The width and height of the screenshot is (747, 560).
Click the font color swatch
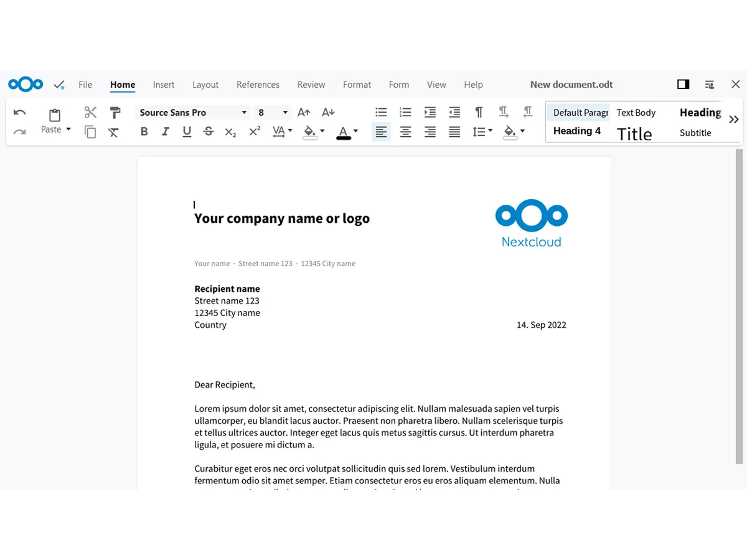point(343,132)
